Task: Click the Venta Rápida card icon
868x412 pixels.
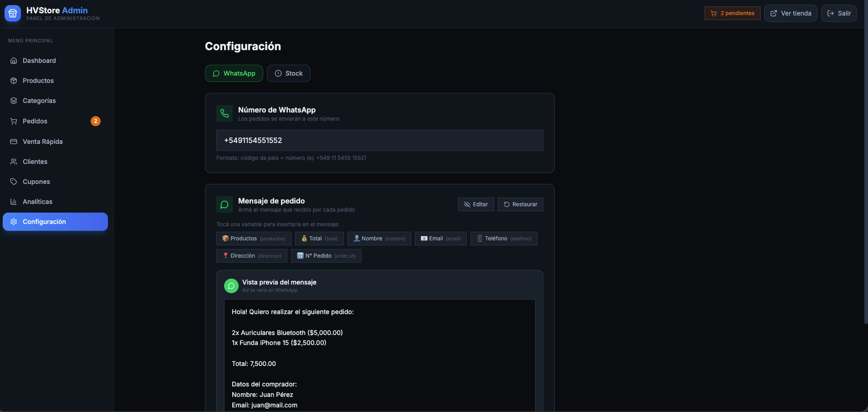Action: (14, 141)
